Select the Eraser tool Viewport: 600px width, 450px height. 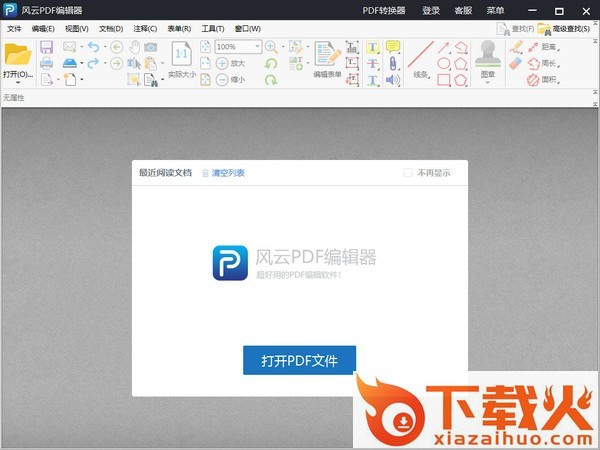516,63
